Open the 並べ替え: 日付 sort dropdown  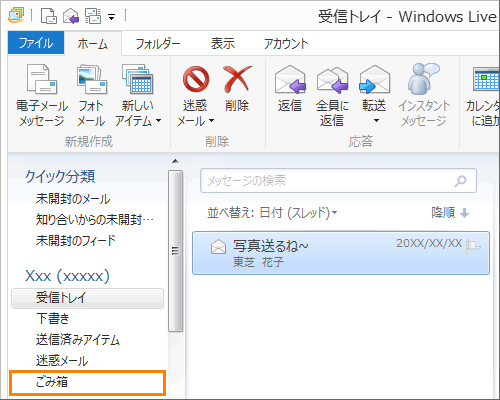272,212
